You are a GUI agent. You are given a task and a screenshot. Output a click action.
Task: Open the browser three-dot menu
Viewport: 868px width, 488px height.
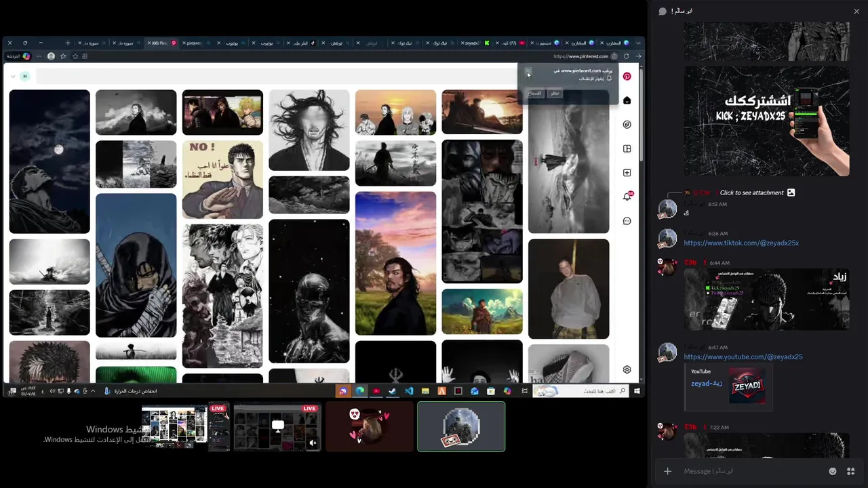pyautogui.click(x=40, y=56)
